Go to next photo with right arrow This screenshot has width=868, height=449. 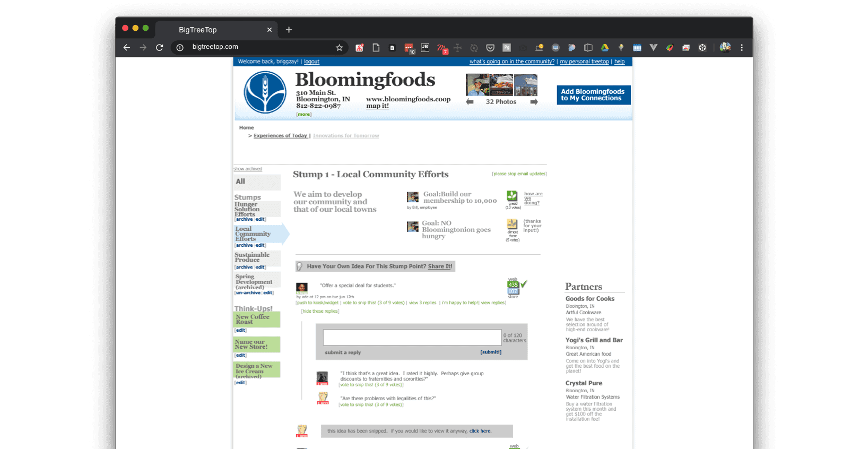(x=534, y=101)
